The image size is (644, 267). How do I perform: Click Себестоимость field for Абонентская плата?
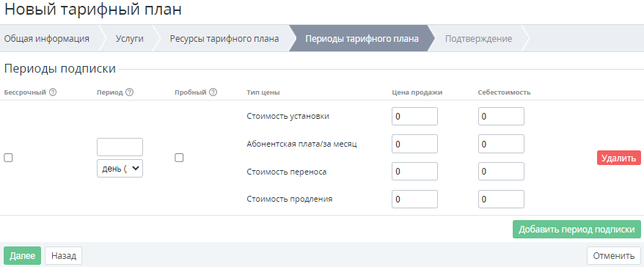502,144
